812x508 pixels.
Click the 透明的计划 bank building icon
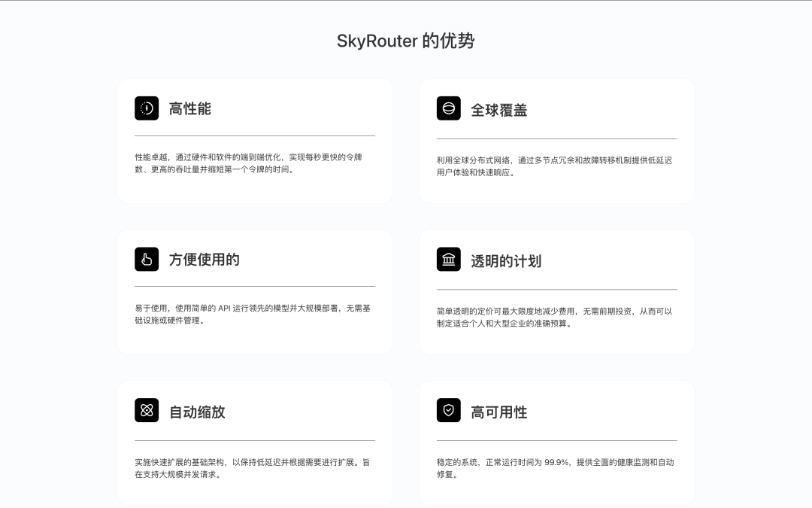point(448,259)
